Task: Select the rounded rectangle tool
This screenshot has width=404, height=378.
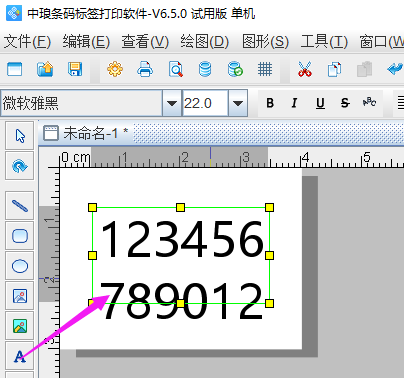Action: click(x=20, y=236)
